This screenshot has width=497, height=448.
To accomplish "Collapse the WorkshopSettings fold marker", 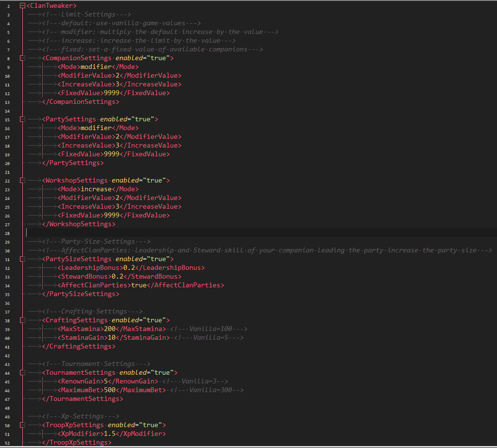I will 22,181.
